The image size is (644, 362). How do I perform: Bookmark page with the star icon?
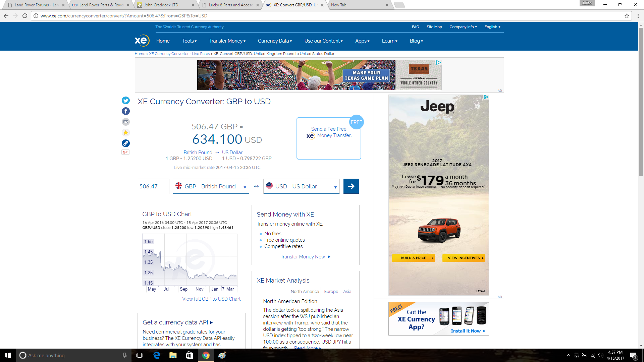pyautogui.click(x=627, y=16)
